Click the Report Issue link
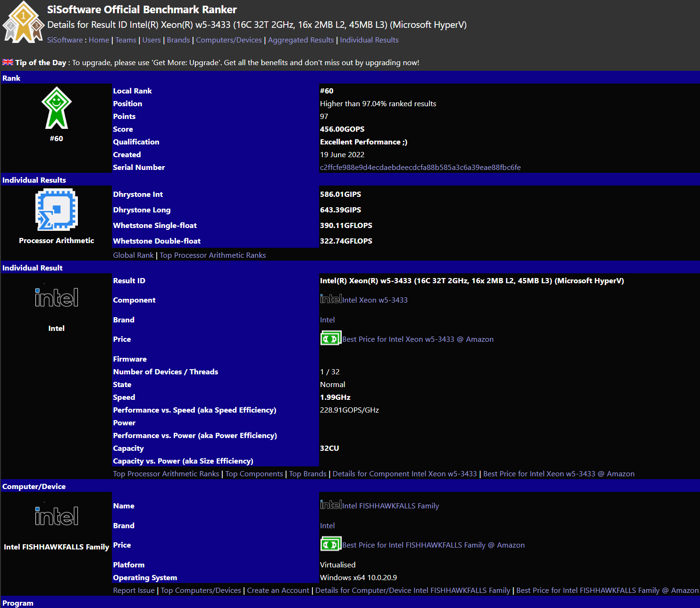This screenshot has height=608, width=700. coord(134,591)
